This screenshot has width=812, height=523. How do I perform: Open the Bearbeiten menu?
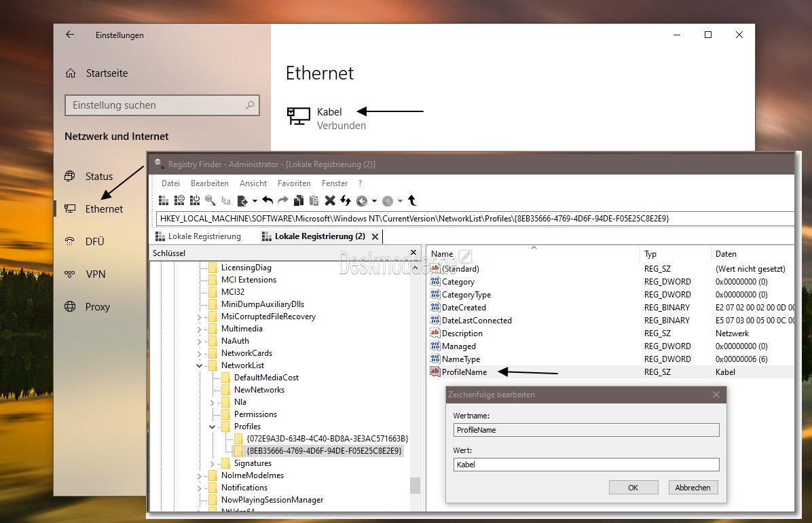pyautogui.click(x=209, y=183)
